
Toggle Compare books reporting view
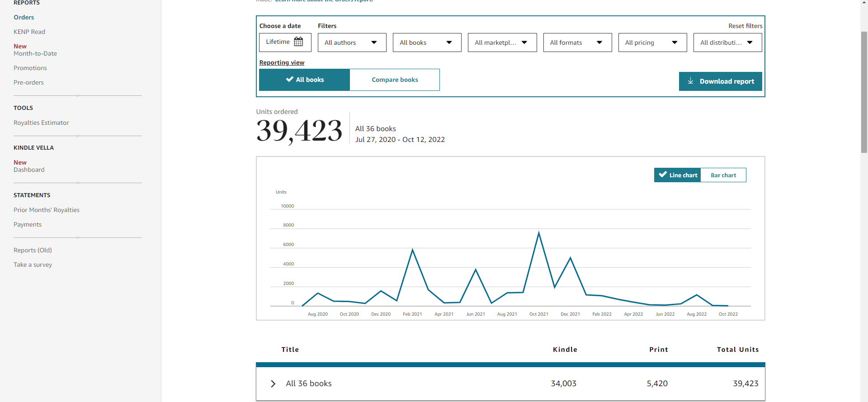395,80
